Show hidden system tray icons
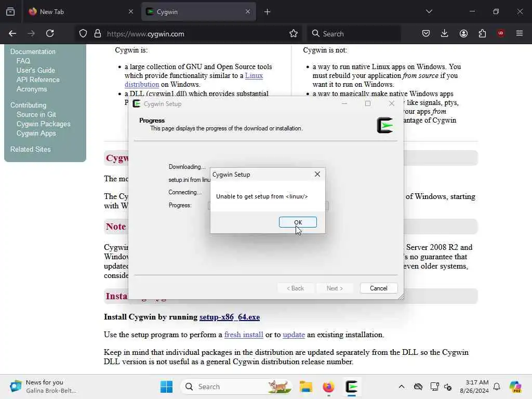Image resolution: width=532 pixels, height=399 pixels. pyautogui.click(x=402, y=387)
